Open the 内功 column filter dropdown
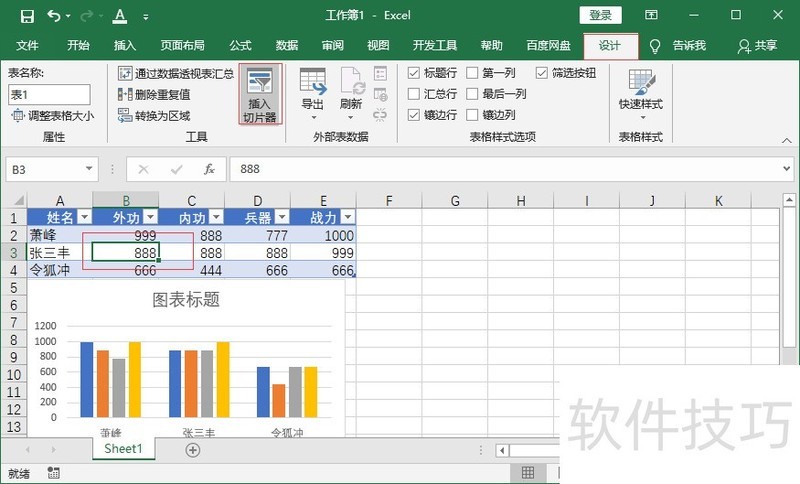This screenshot has width=800, height=484. 216,218
